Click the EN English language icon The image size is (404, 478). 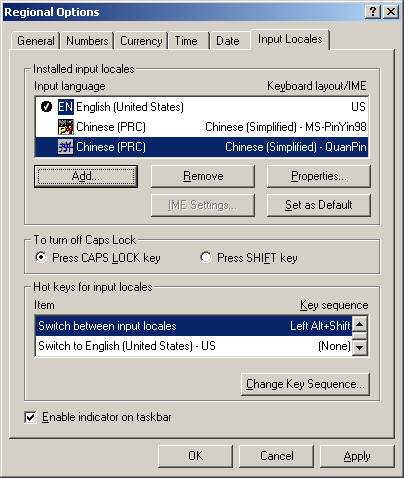tap(65, 107)
